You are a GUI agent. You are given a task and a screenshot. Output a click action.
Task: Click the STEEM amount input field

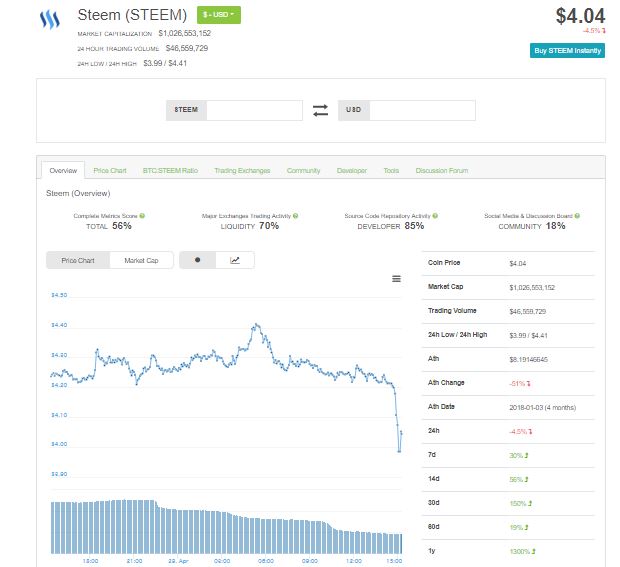pyautogui.click(x=254, y=110)
